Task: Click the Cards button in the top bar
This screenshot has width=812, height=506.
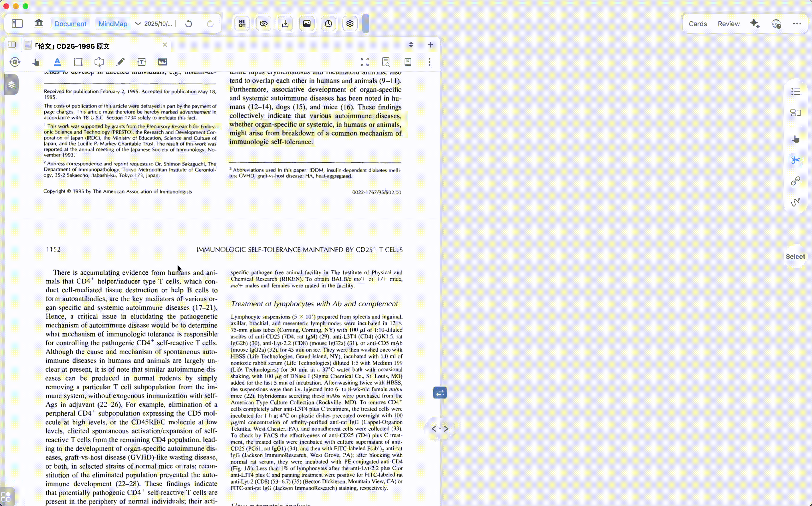Action: [x=697, y=24]
